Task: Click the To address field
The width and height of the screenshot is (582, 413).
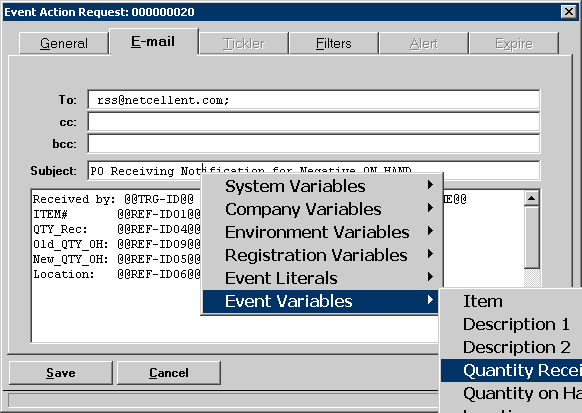Action: (314, 100)
